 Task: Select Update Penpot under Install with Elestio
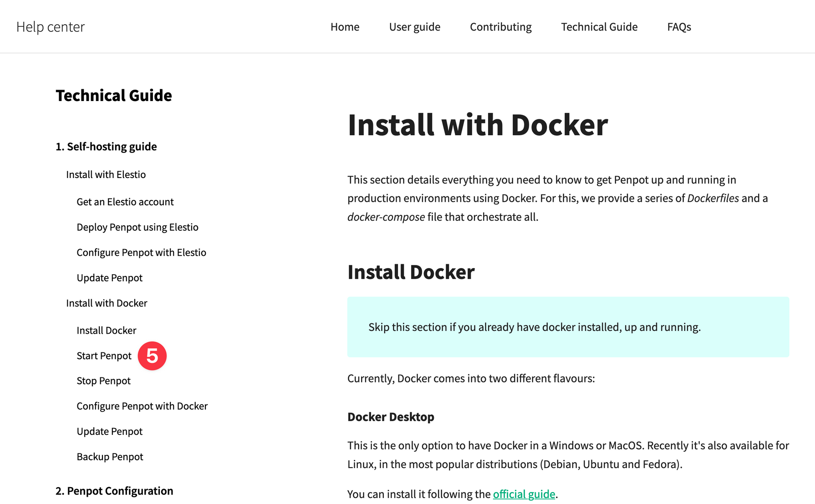point(109,277)
